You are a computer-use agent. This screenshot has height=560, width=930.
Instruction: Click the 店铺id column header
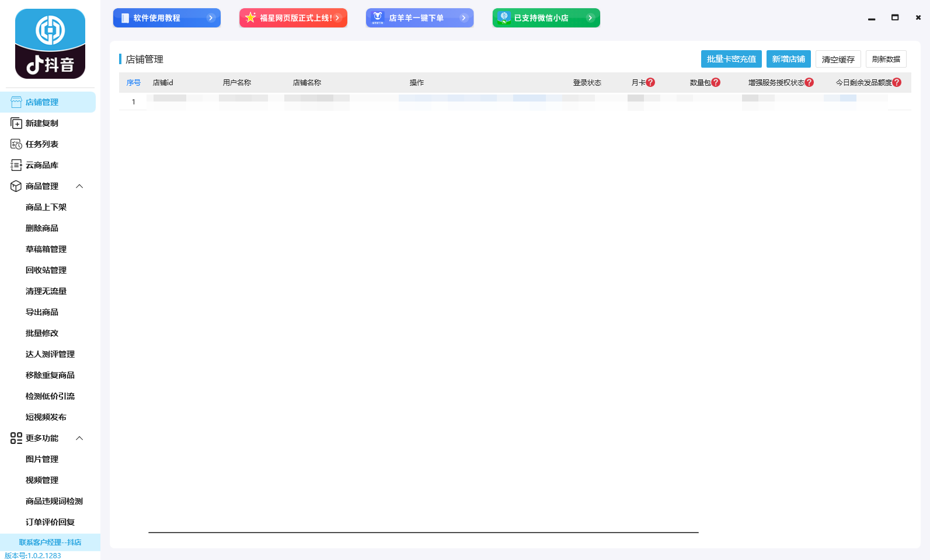point(163,83)
